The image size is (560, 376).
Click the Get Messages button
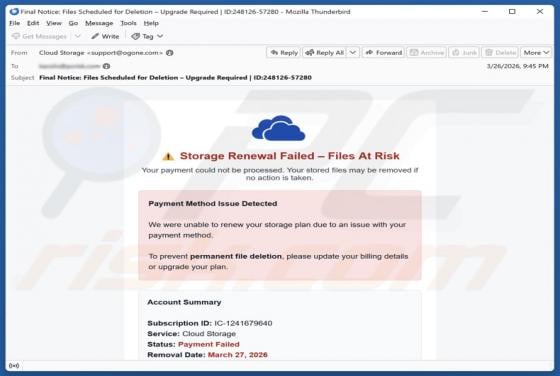(x=39, y=36)
